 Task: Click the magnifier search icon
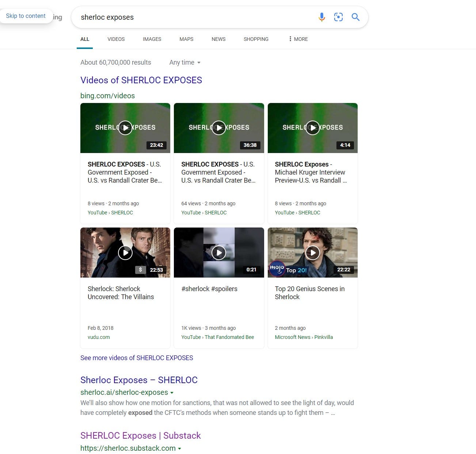(x=355, y=17)
